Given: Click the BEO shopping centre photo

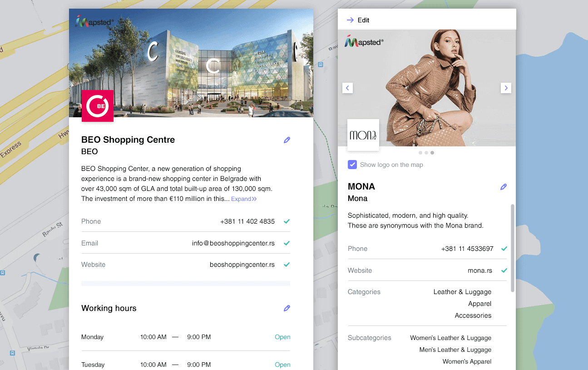Looking at the screenshot, I should point(191,63).
